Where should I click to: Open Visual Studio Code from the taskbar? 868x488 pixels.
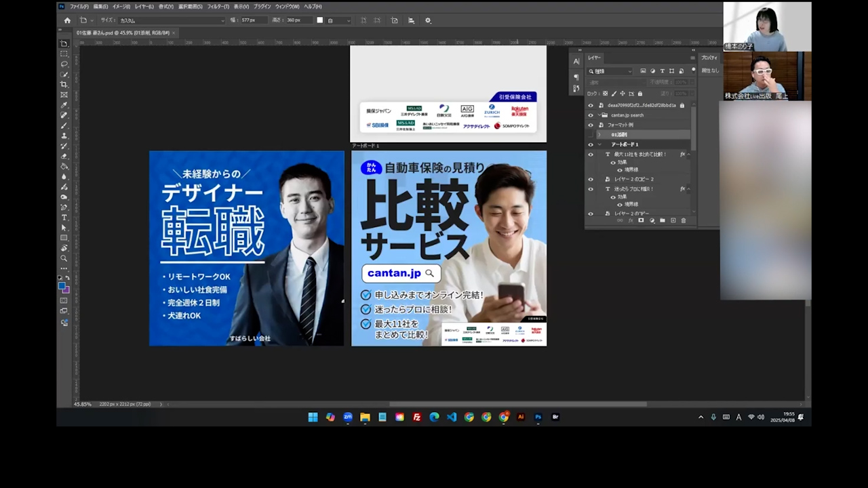tap(452, 417)
